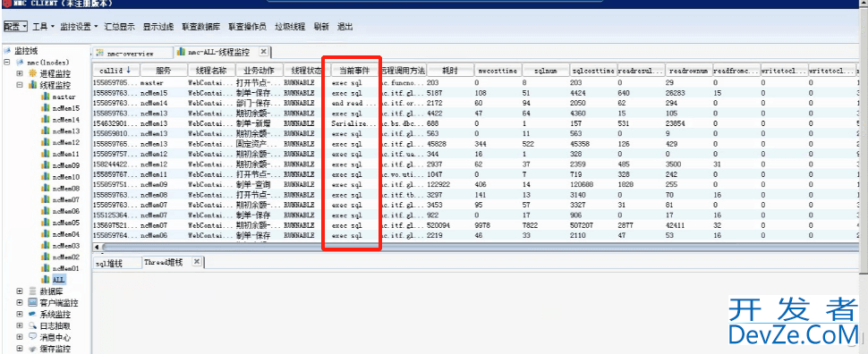The image size is (868, 354).
Task: Select ncMem05 in the thread tree
Action: tap(65, 223)
